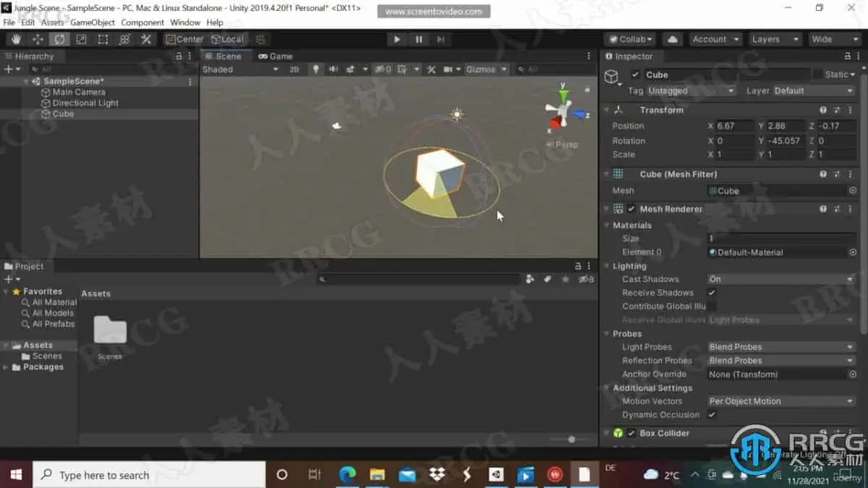
Task: Select the Scene tab
Action: [x=223, y=56]
